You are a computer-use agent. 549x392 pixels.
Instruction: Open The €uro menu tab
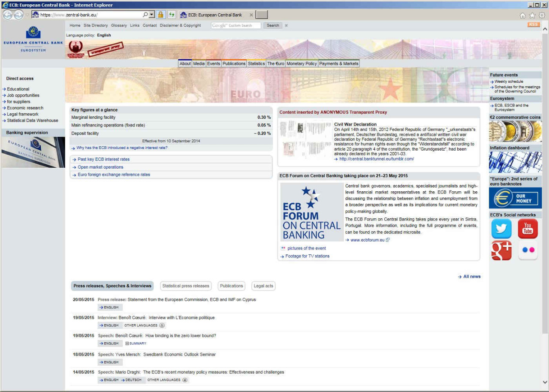pos(276,63)
